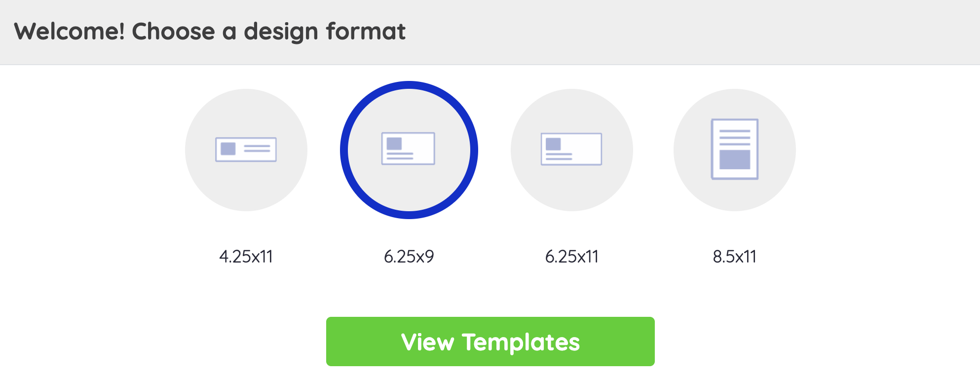Click the blue selection ring around 6.25x9
The width and height of the screenshot is (980, 380).
(x=344, y=150)
